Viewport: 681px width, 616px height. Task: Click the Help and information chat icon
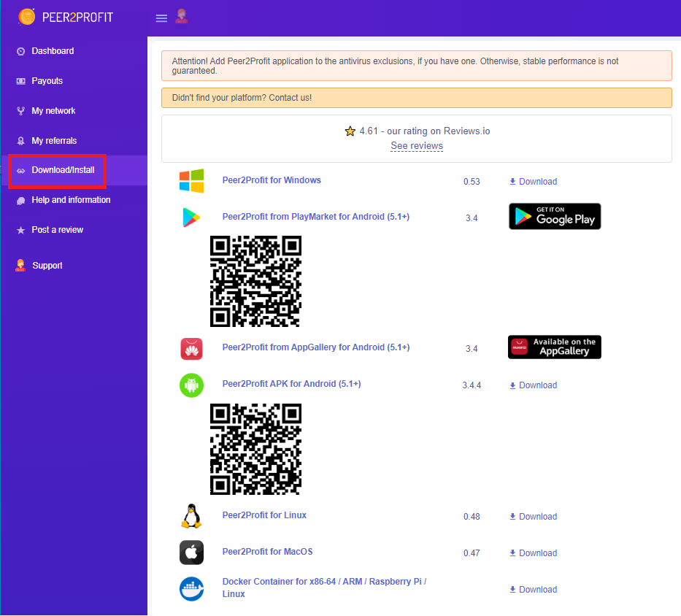point(21,201)
